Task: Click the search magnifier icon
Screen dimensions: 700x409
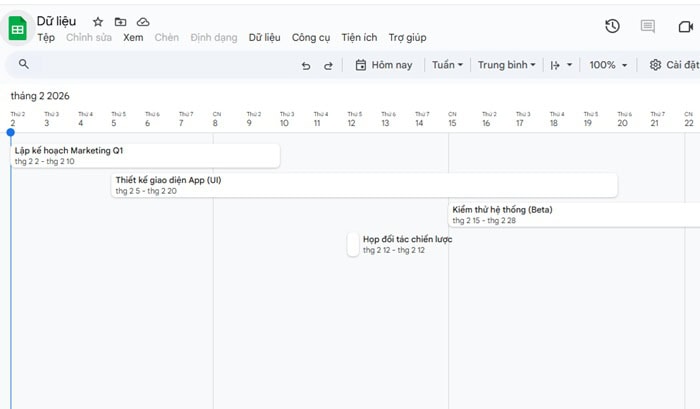Action: [24, 65]
